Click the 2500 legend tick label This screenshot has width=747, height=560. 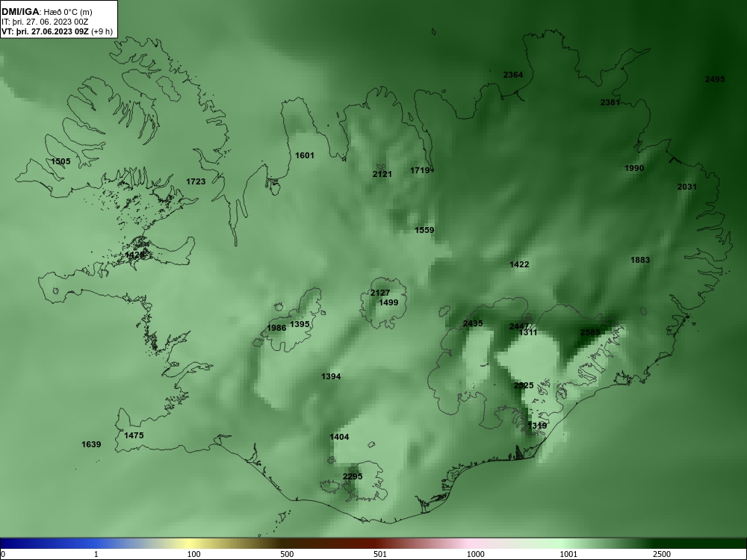662,554
